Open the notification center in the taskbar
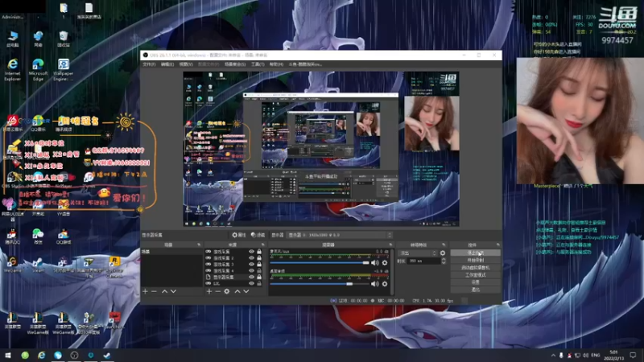644x362 pixels. tap(633, 355)
